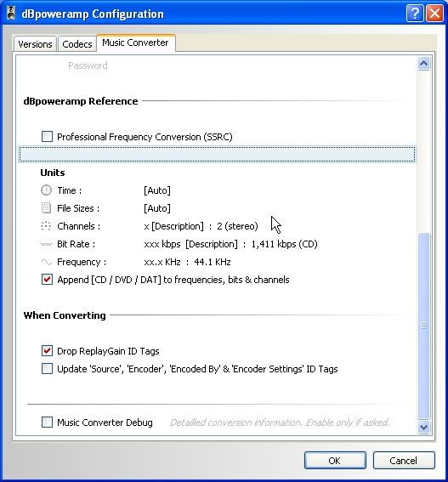Open Channels format dropdown value
This screenshot has height=482, width=448.
[201, 226]
